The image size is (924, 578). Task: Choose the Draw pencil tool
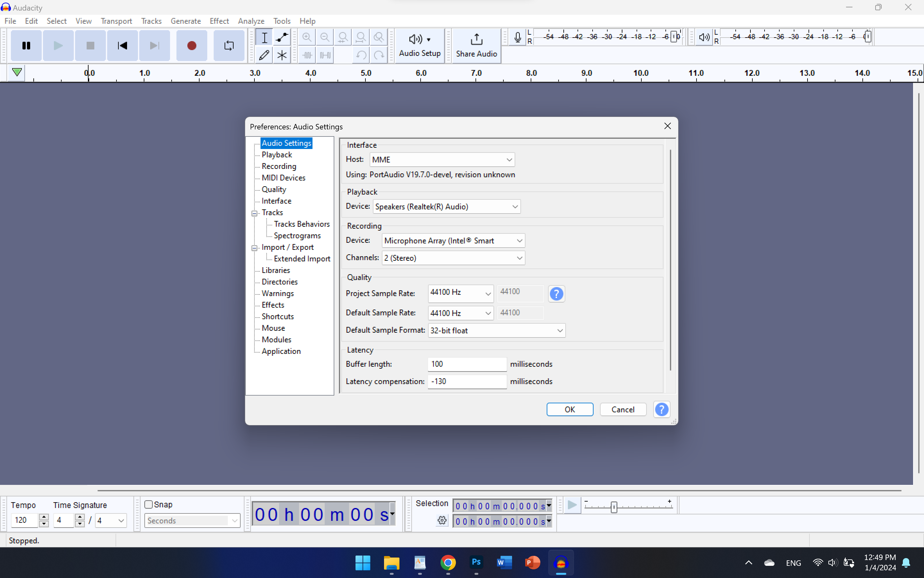pyautogui.click(x=264, y=55)
